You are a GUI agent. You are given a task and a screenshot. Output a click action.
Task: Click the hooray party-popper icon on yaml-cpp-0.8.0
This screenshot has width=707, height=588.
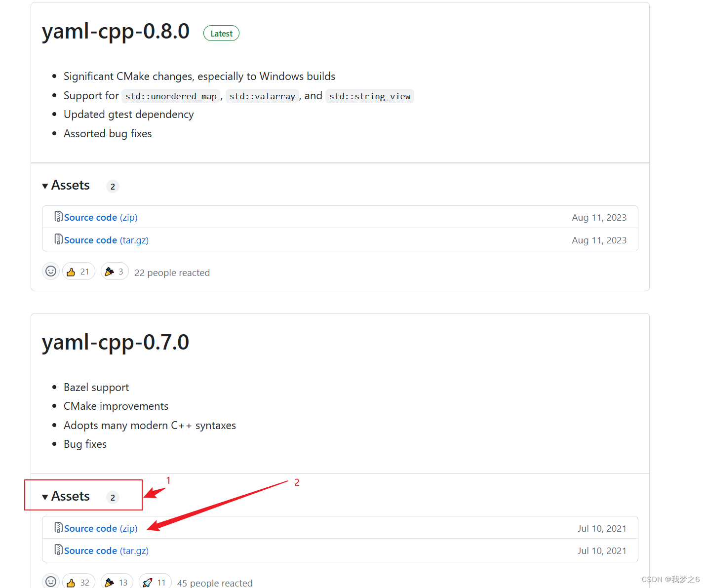tap(114, 271)
